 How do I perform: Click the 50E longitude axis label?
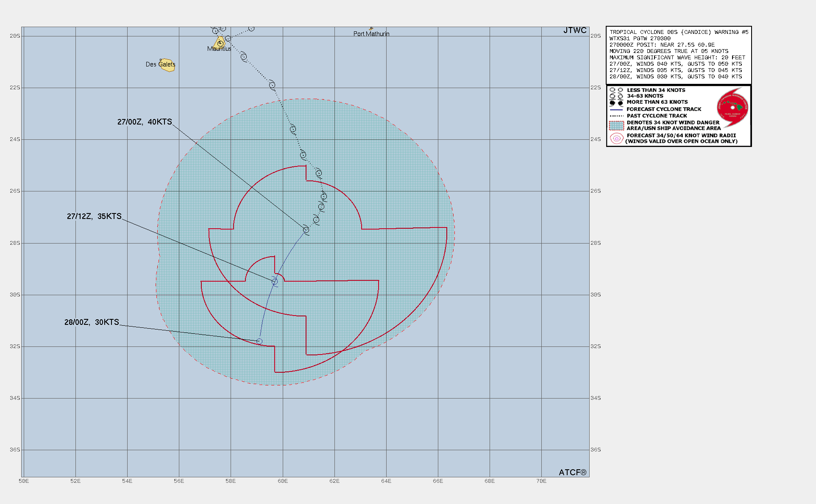24,481
